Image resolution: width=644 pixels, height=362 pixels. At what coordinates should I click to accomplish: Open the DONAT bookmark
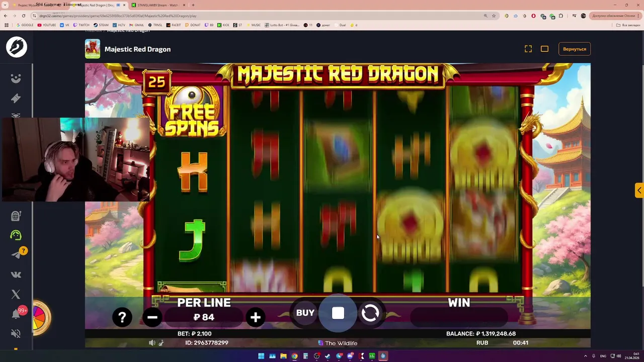(x=193, y=25)
